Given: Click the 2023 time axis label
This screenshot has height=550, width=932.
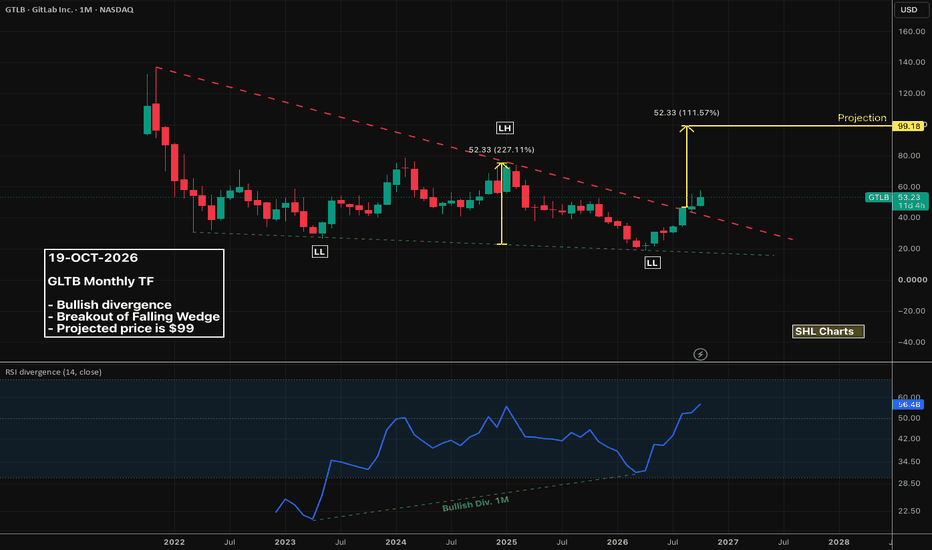Looking at the screenshot, I should [x=285, y=542].
